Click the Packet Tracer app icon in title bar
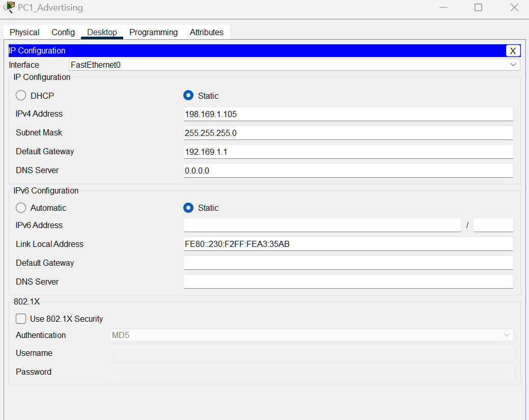Image resolution: width=529 pixels, height=420 pixels. (9, 7)
